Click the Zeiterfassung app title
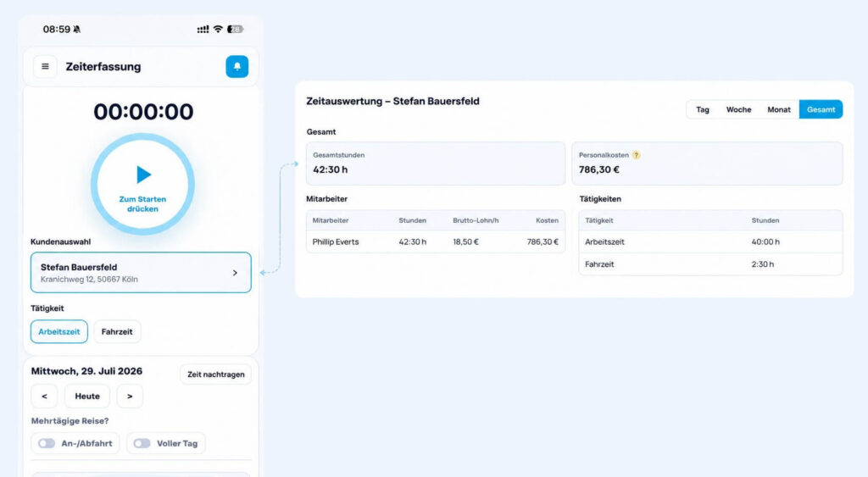The width and height of the screenshot is (868, 477). click(103, 67)
